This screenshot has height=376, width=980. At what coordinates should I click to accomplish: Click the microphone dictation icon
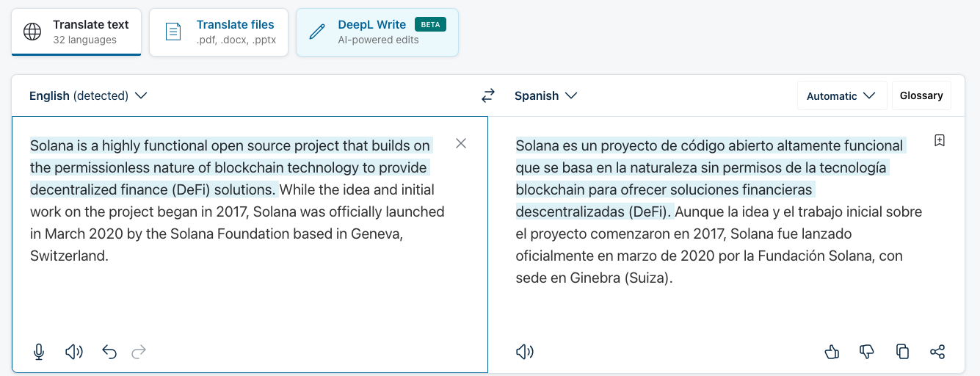(39, 352)
